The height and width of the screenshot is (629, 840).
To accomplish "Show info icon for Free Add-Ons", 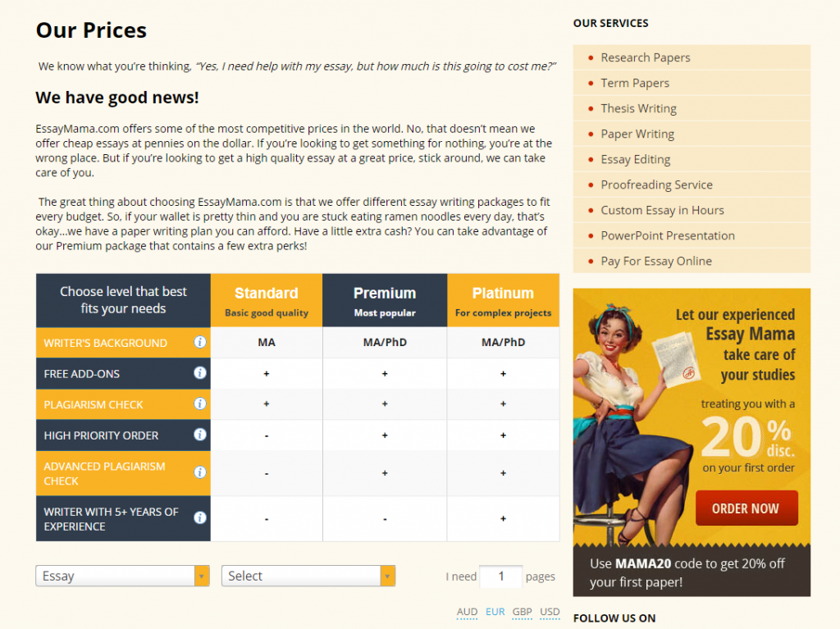I will [200, 373].
